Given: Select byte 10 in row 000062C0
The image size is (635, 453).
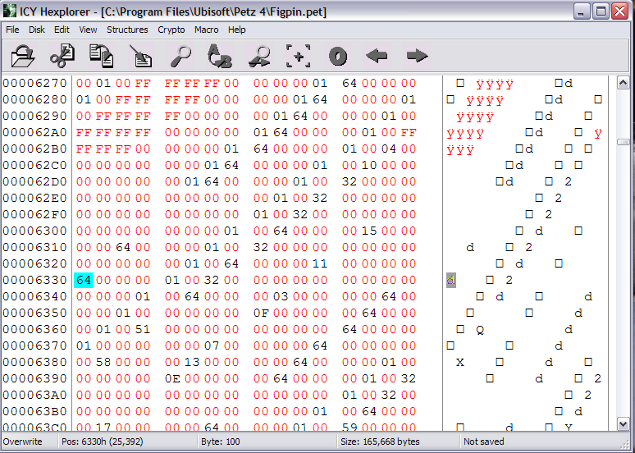Looking at the screenshot, I should pyautogui.click(x=369, y=165).
